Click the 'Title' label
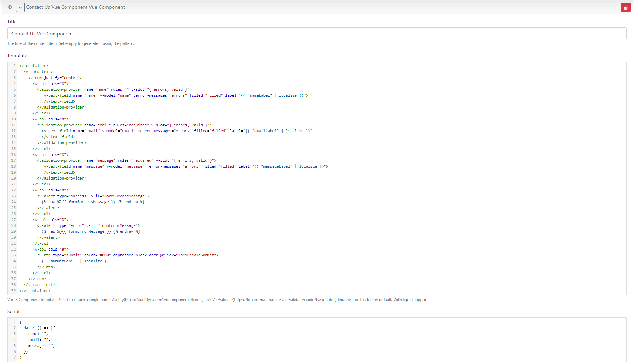This screenshot has height=364, width=634. [x=12, y=22]
